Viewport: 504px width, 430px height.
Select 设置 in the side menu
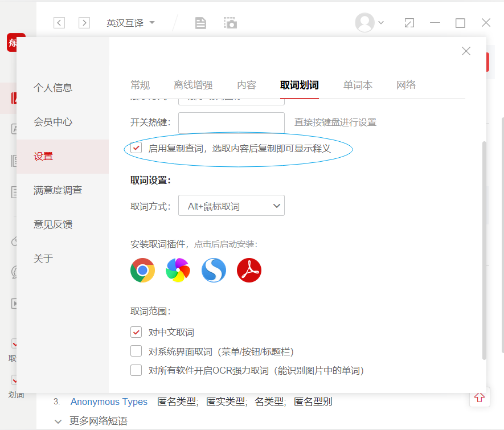point(63,157)
